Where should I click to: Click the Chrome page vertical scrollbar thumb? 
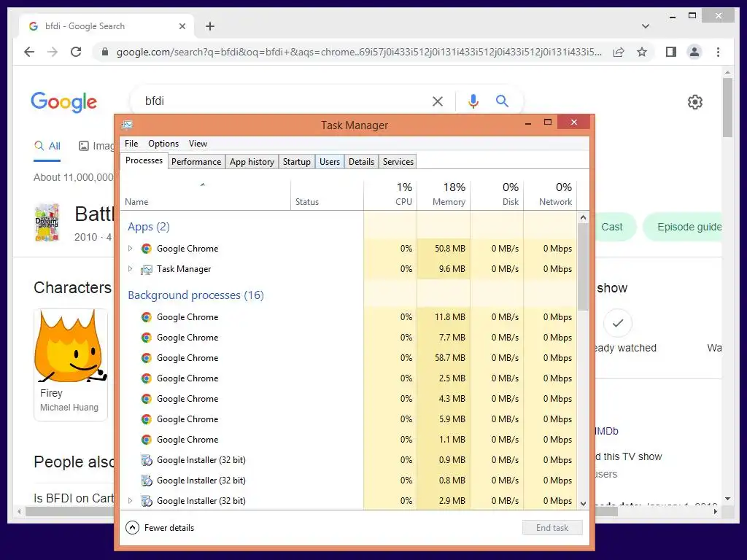coord(727,108)
